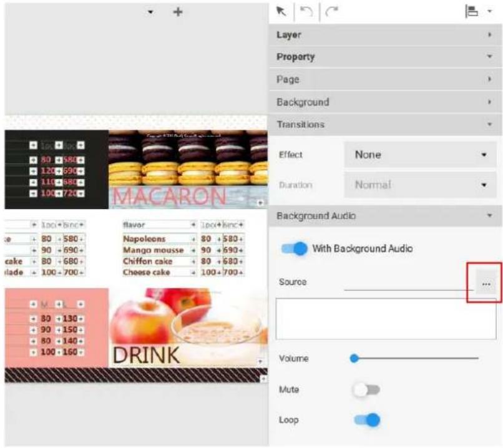
Task: Click handle icon at DRINK image corner
Action: (260, 361)
